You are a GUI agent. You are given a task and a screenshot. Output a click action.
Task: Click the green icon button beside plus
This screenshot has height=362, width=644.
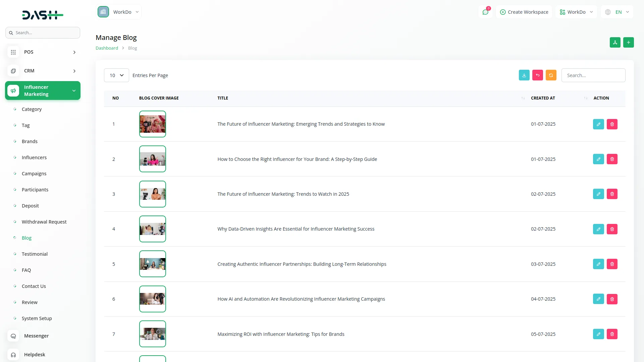click(615, 43)
